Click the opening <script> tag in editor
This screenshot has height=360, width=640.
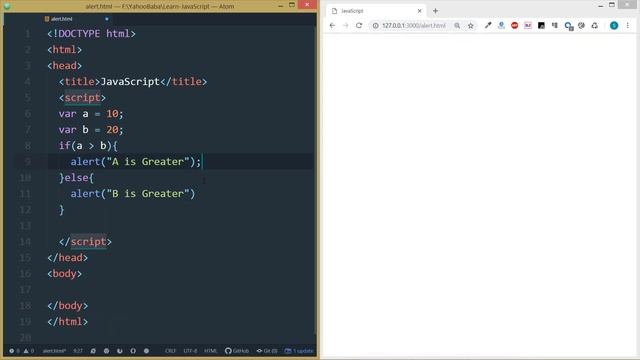click(x=82, y=98)
